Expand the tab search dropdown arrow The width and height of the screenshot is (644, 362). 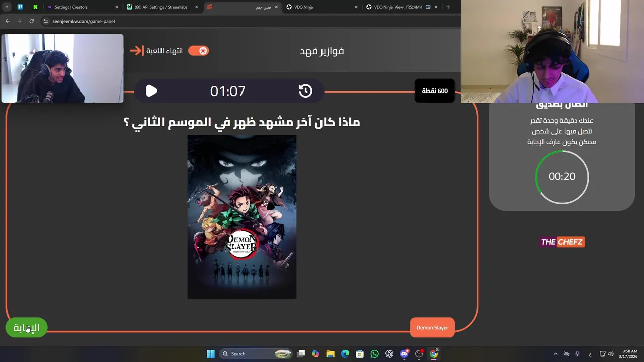pos(7,7)
